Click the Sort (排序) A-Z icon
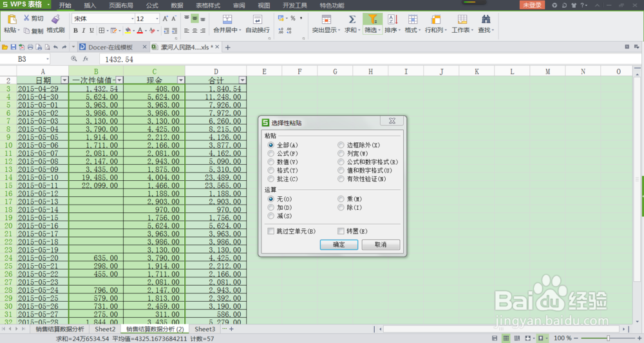The width and height of the screenshot is (644, 343). click(392, 20)
